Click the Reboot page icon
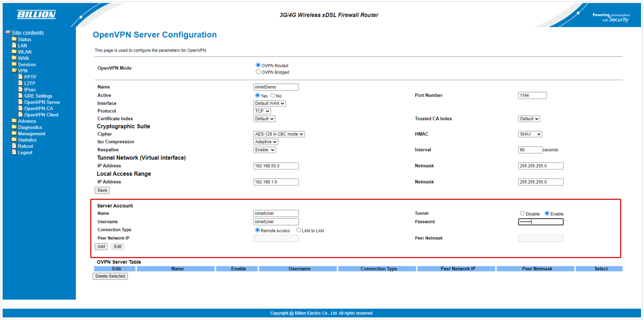 coord(14,146)
